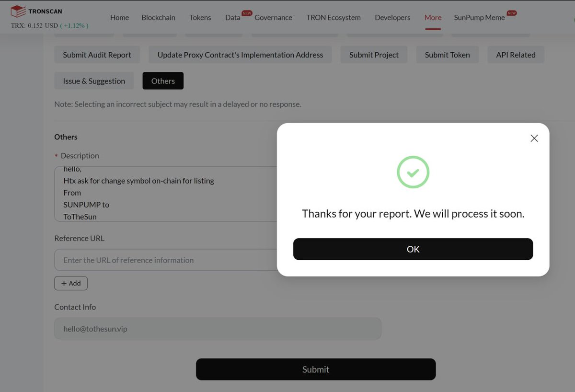The height and width of the screenshot is (392, 575).
Task: Confirm the report dialog with OK
Action: [x=413, y=249]
